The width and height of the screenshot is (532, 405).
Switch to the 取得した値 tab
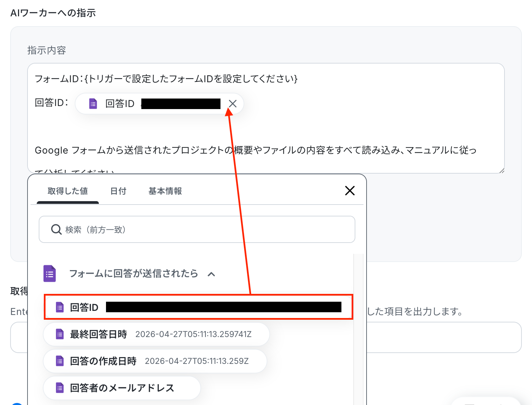68,191
